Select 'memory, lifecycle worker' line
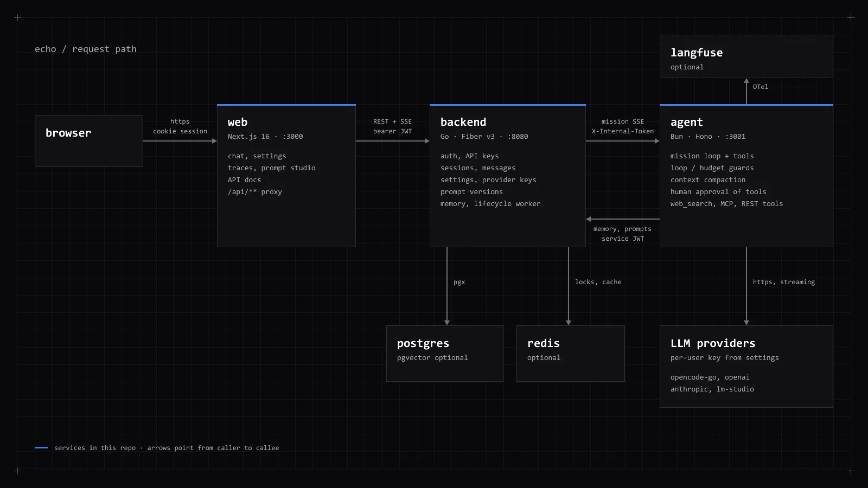Image resolution: width=868 pixels, height=488 pixels. coord(490,204)
